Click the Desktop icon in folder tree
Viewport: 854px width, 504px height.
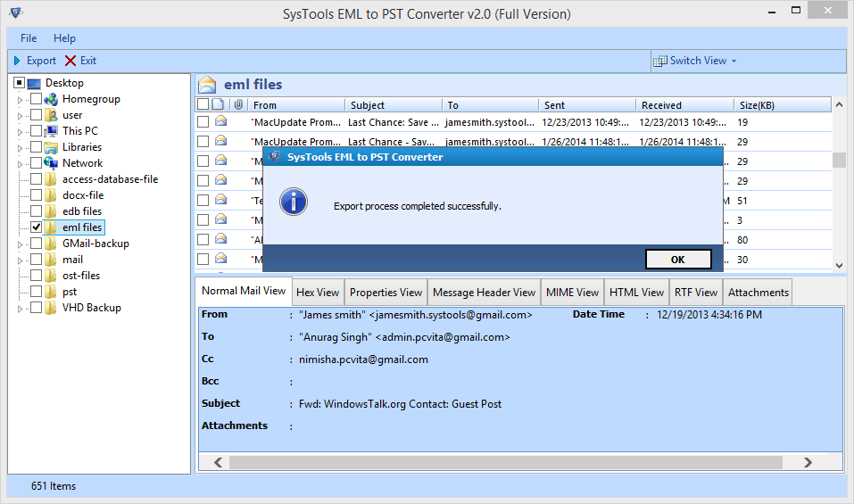34,83
